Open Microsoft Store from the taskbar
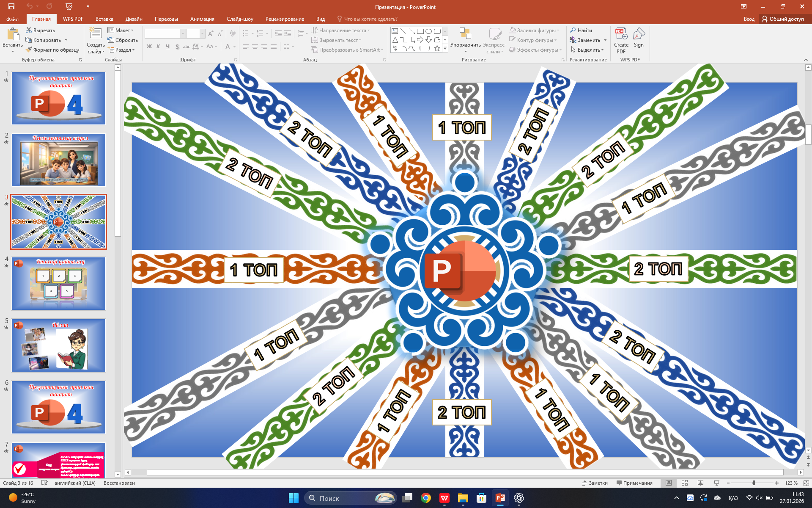812x508 pixels. coord(482,498)
